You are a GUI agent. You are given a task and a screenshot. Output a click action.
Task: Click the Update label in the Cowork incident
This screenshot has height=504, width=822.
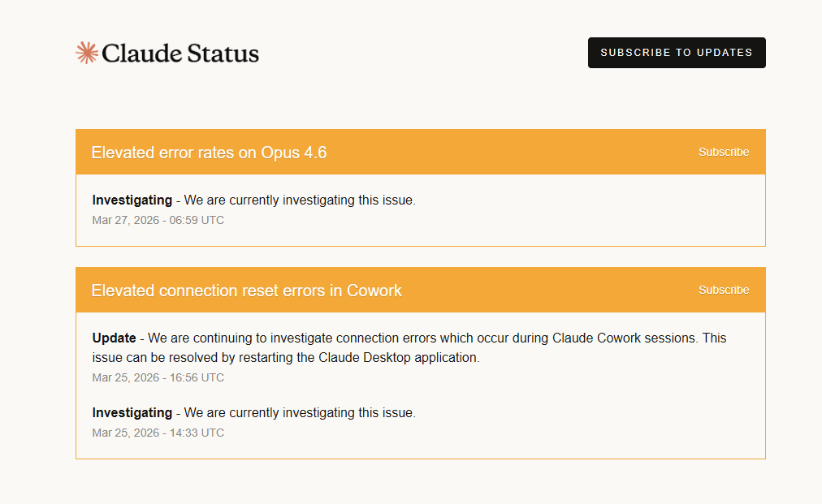114,338
